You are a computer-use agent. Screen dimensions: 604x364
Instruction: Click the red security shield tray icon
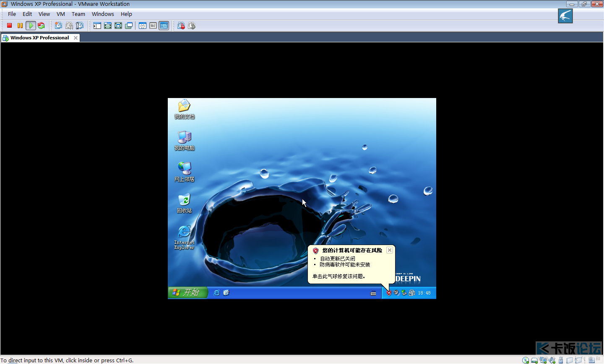(x=389, y=293)
